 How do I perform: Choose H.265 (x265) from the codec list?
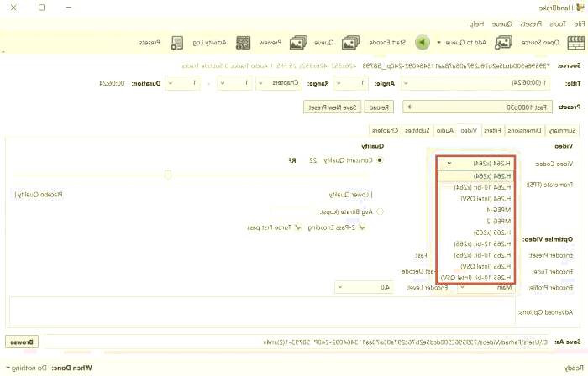pyautogui.click(x=476, y=232)
